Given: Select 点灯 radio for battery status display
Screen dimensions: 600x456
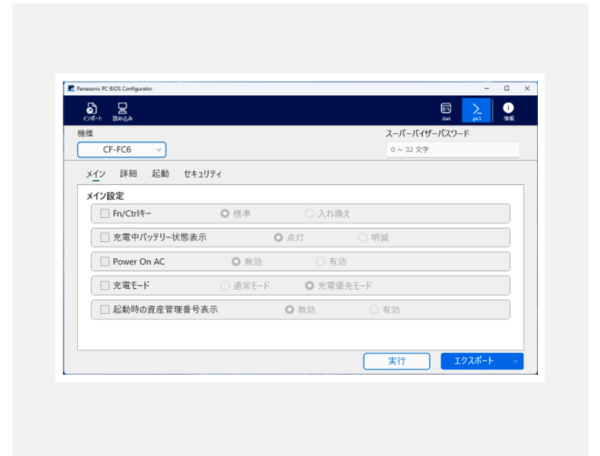Looking at the screenshot, I should [278, 238].
